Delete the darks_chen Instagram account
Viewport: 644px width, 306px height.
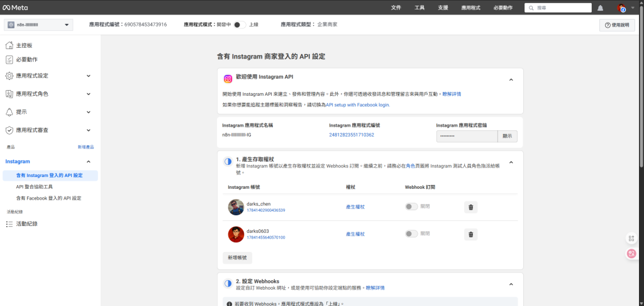470,207
